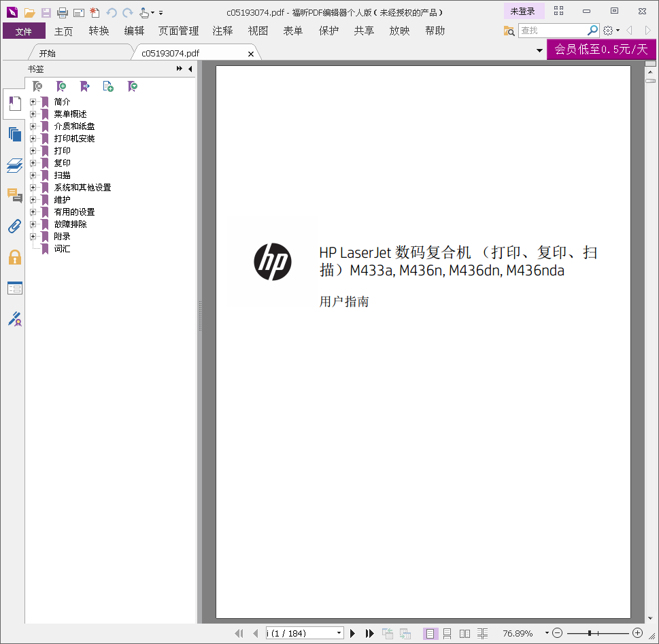
Task: Click the delete bookmark icon
Action: point(38,86)
